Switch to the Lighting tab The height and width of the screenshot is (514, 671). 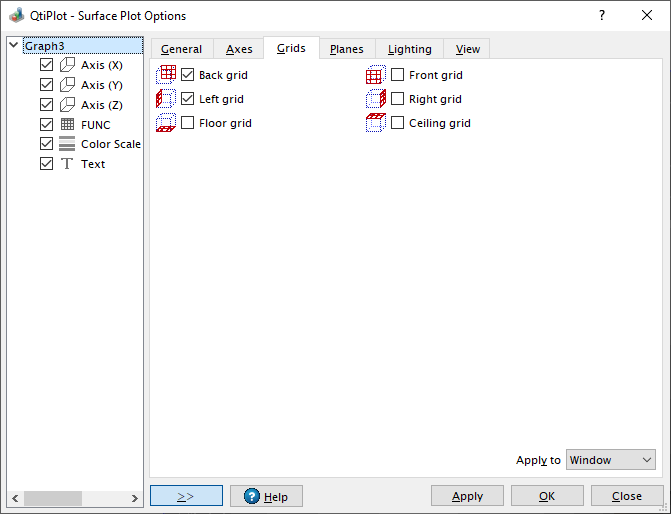click(x=409, y=49)
